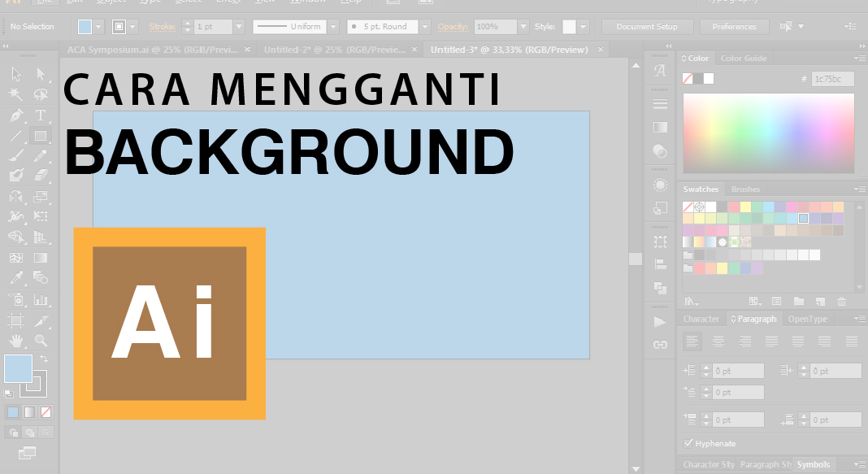Viewport: 868px width, 474px height.
Task: Toggle the Hyphenate checkbox
Action: coord(688,443)
